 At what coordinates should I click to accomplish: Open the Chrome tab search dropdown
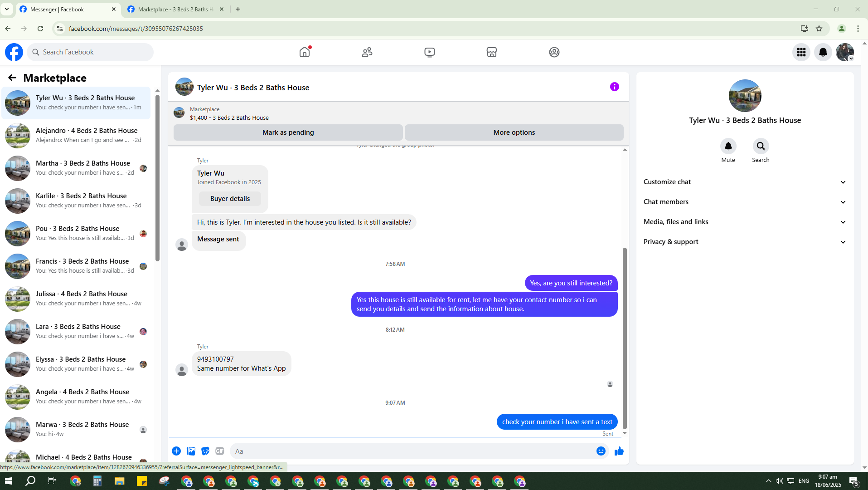pos(7,9)
